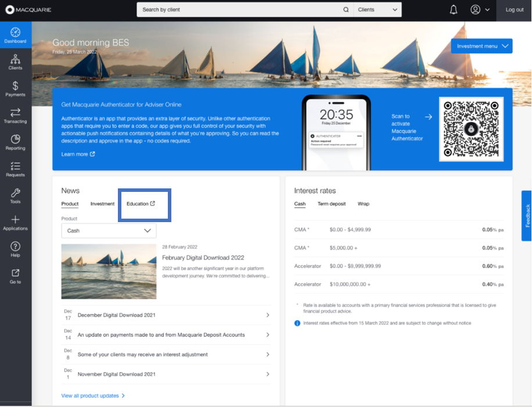Open the Go to external link icon
532x407 pixels.
pyautogui.click(x=15, y=276)
